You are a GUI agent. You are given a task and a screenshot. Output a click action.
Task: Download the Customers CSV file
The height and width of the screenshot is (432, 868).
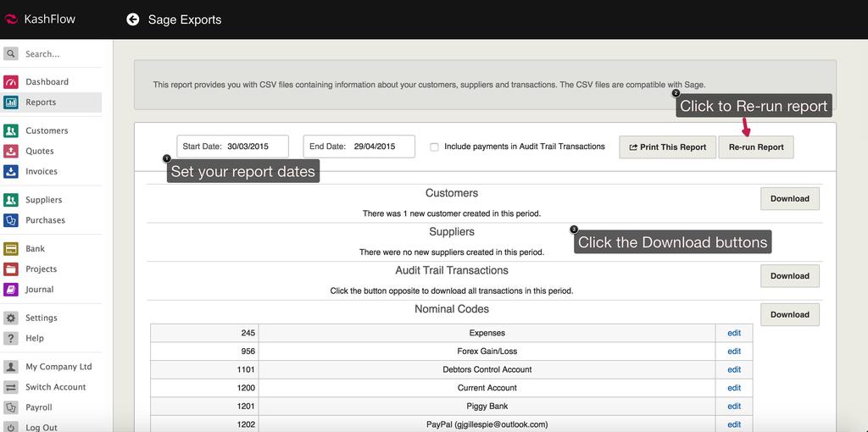click(789, 199)
